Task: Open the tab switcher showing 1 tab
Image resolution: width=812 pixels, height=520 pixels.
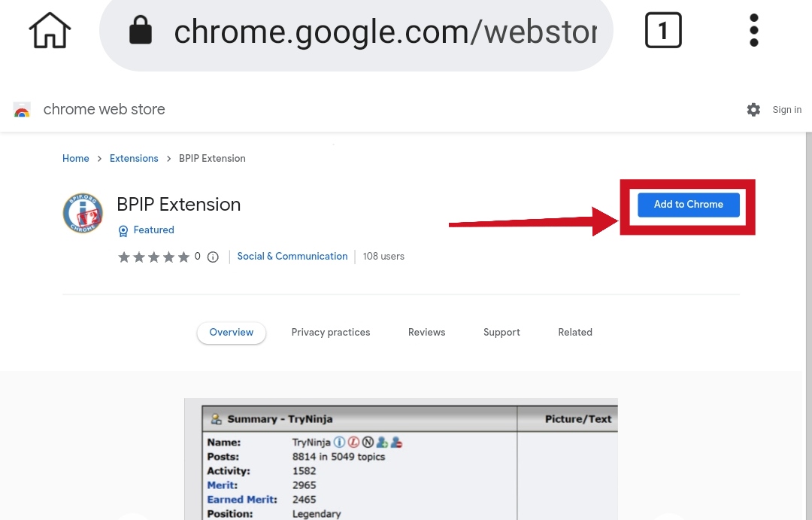Action: [x=663, y=31]
